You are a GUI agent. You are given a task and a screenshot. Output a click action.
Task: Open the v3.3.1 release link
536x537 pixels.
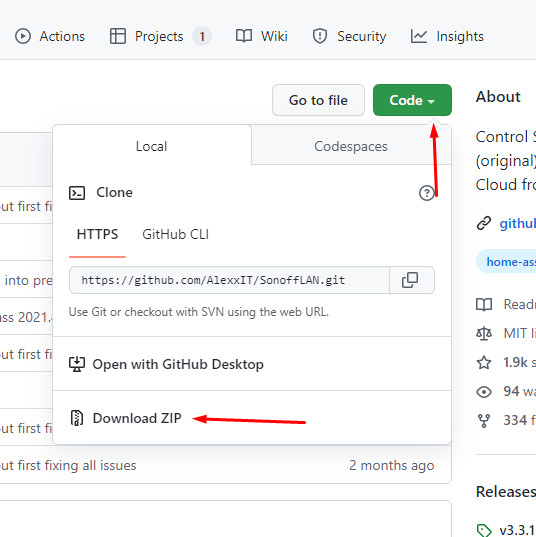pyautogui.click(x=518, y=530)
